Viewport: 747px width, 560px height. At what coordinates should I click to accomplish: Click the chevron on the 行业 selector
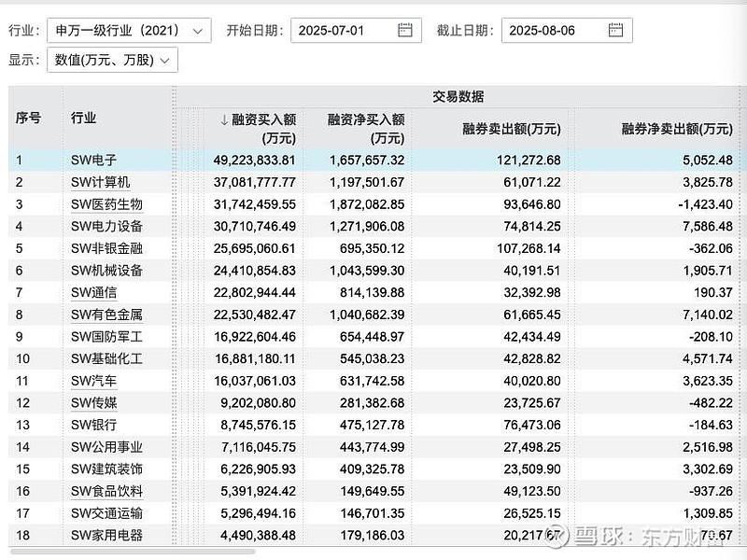point(196,29)
